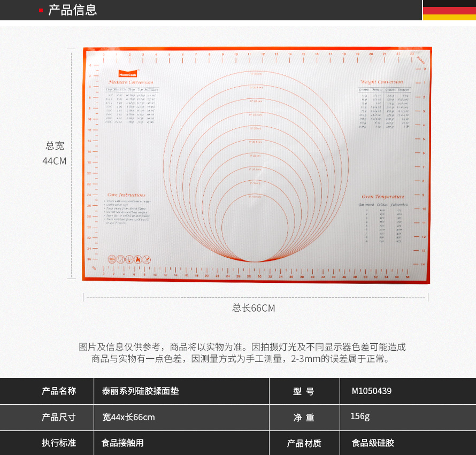This screenshot has height=455, width=476.
Task: Click the '产品尺寸' table header cell
Action: [x=47, y=418]
